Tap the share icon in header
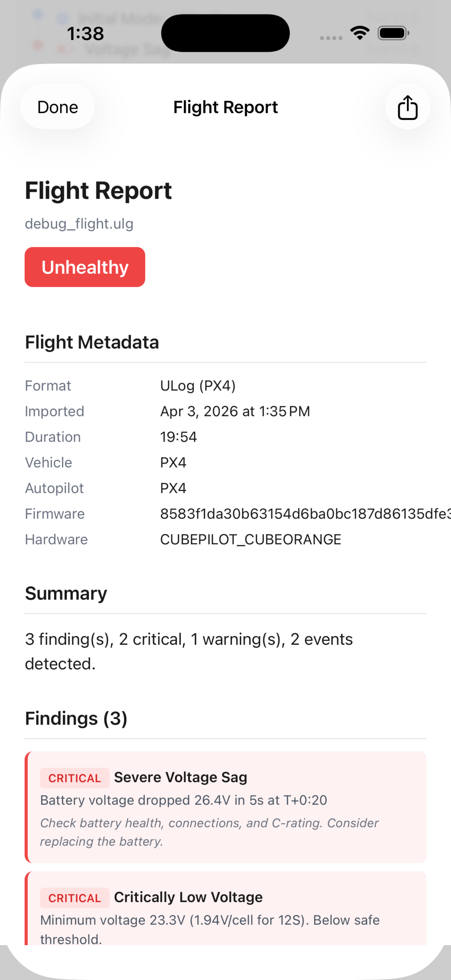The image size is (451, 980). [x=407, y=107]
